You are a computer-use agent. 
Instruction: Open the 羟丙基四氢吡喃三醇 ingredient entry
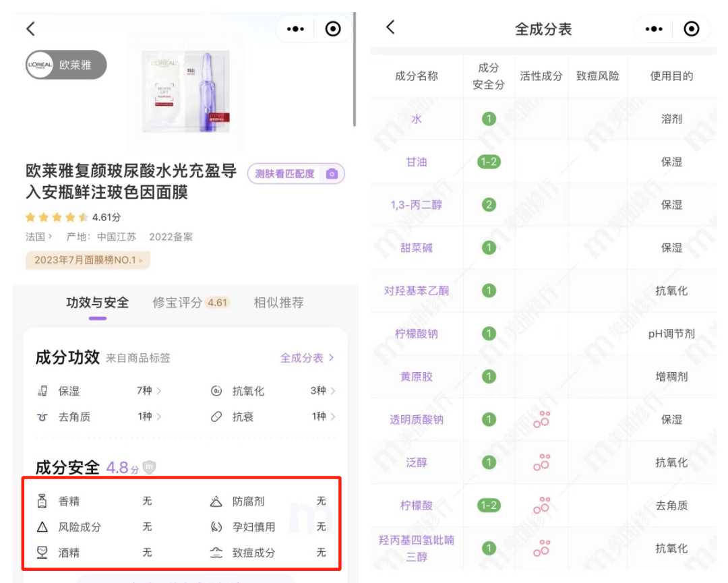[417, 548]
